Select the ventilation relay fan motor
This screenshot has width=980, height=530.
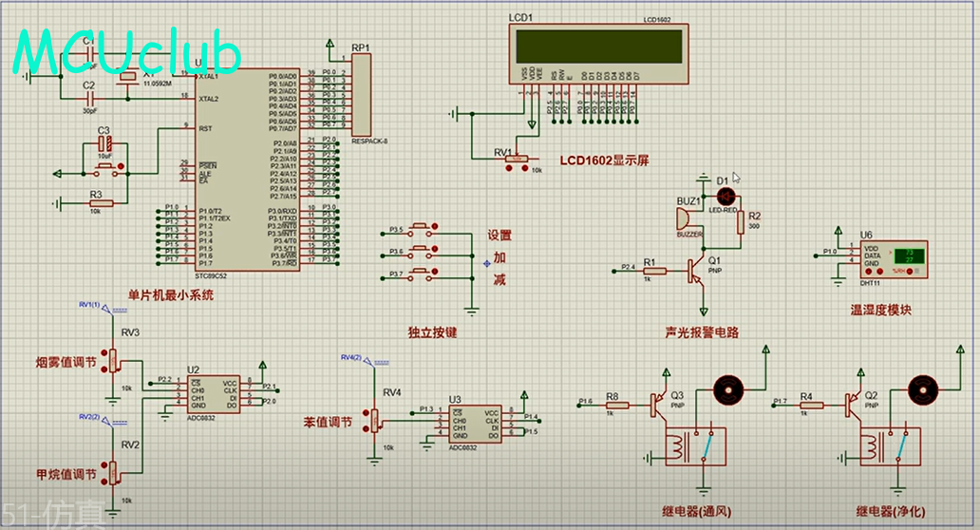727,390
